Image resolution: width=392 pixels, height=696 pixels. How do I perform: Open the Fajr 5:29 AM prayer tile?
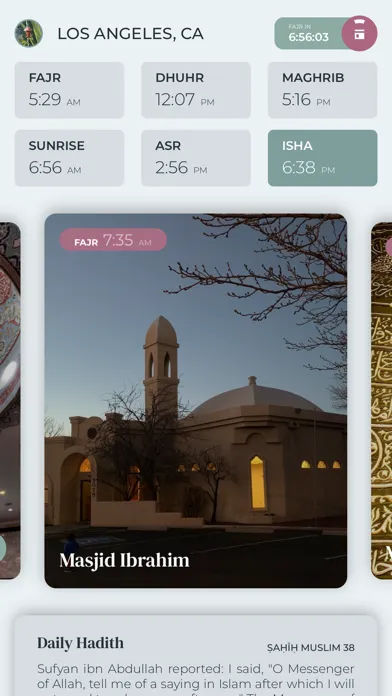pos(69,90)
